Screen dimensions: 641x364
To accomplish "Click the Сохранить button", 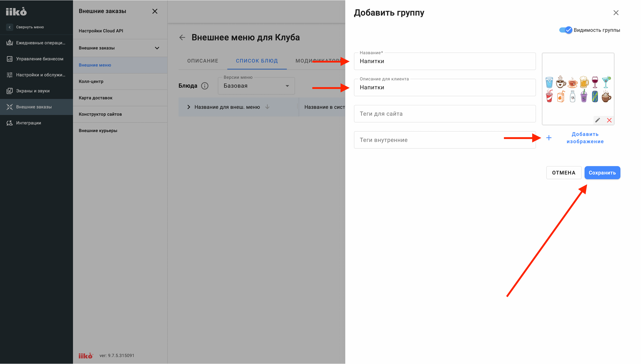I will pos(602,173).
